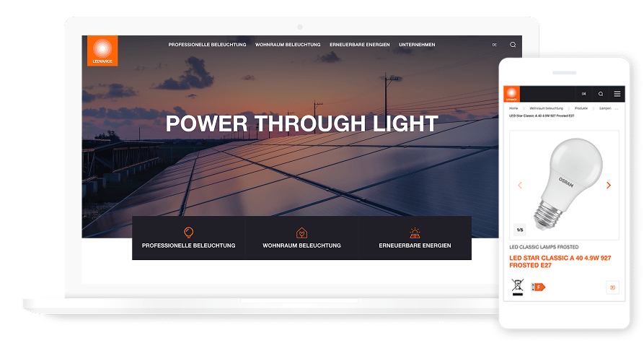The image size is (644, 343).
Task: Open the DE language selector on desktop
Action: 495,45
